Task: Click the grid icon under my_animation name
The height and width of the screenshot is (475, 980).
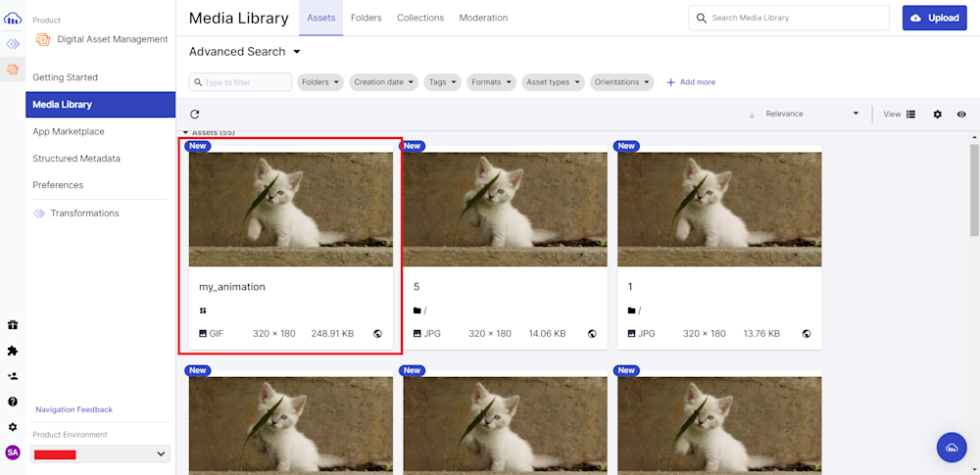Action: (203, 310)
